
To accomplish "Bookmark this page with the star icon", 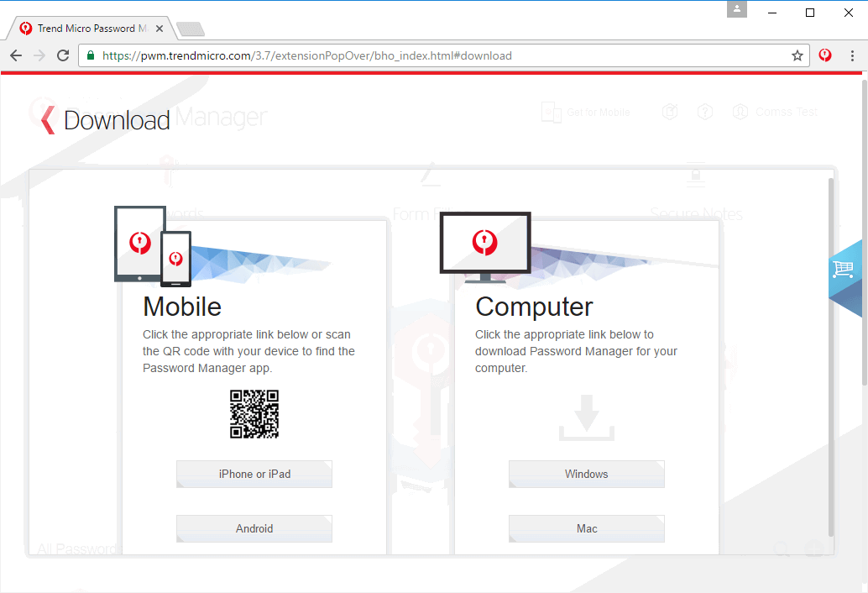I will click(797, 55).
